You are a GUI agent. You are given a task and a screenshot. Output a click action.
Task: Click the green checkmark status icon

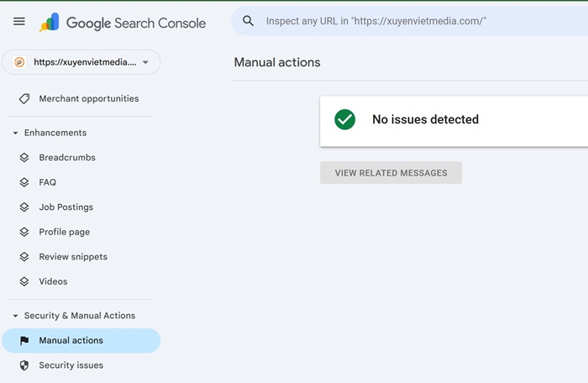point(344,119)
